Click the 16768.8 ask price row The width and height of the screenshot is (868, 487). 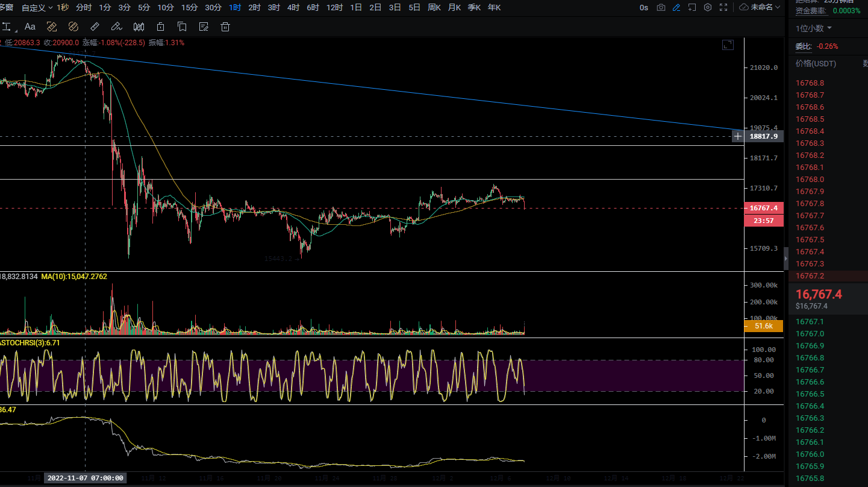pos(810,83)
